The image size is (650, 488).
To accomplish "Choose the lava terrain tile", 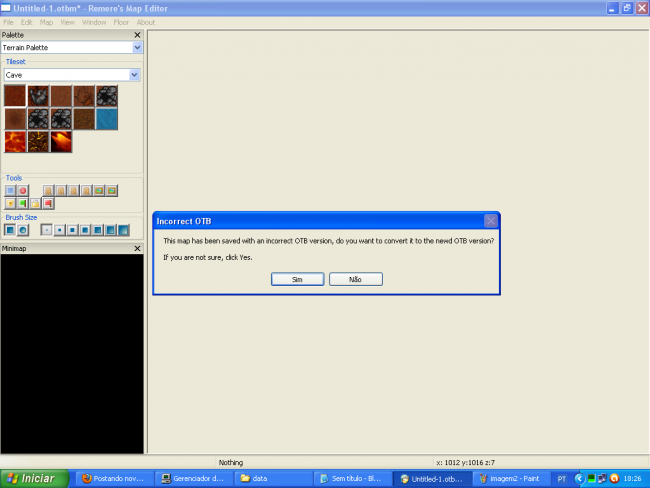I will (x=15, y=142).
